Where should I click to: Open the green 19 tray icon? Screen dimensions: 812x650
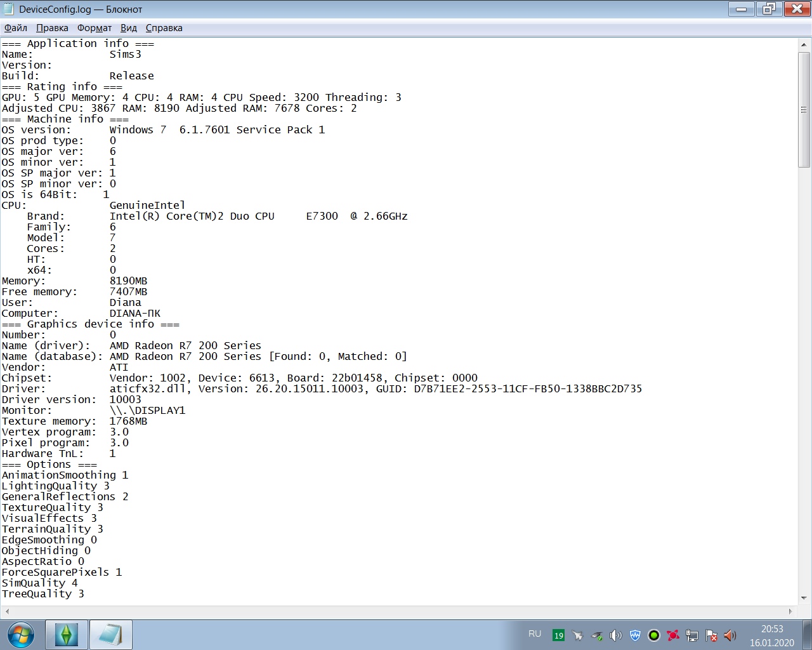[558, 635]
